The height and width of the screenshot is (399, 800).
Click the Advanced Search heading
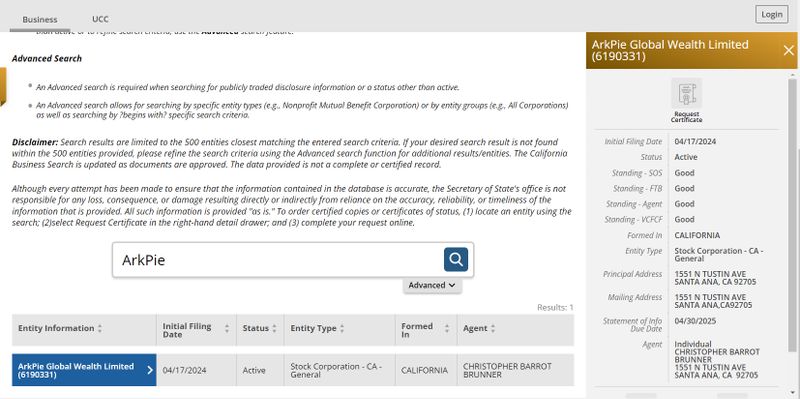point(47,58)
